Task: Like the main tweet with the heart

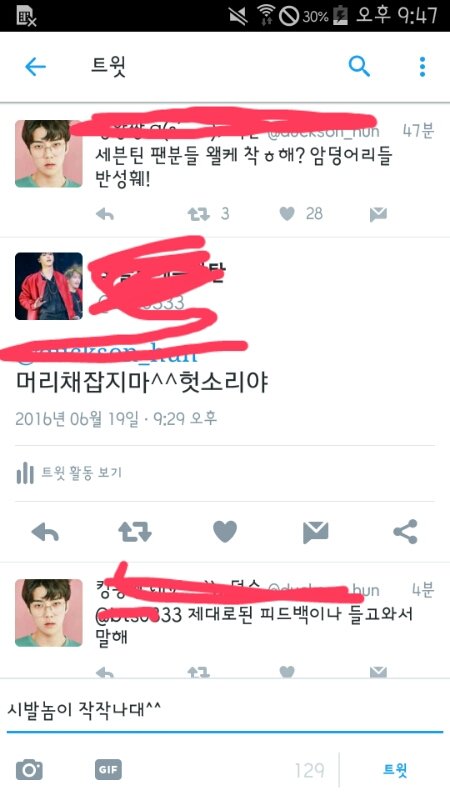Action: tap(225, 532)
